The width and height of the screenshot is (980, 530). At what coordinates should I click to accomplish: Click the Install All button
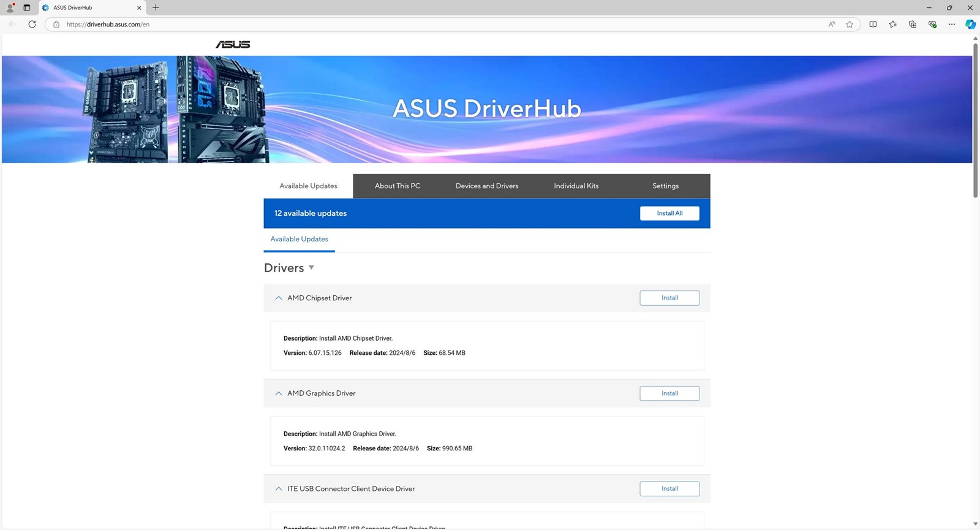669,213
